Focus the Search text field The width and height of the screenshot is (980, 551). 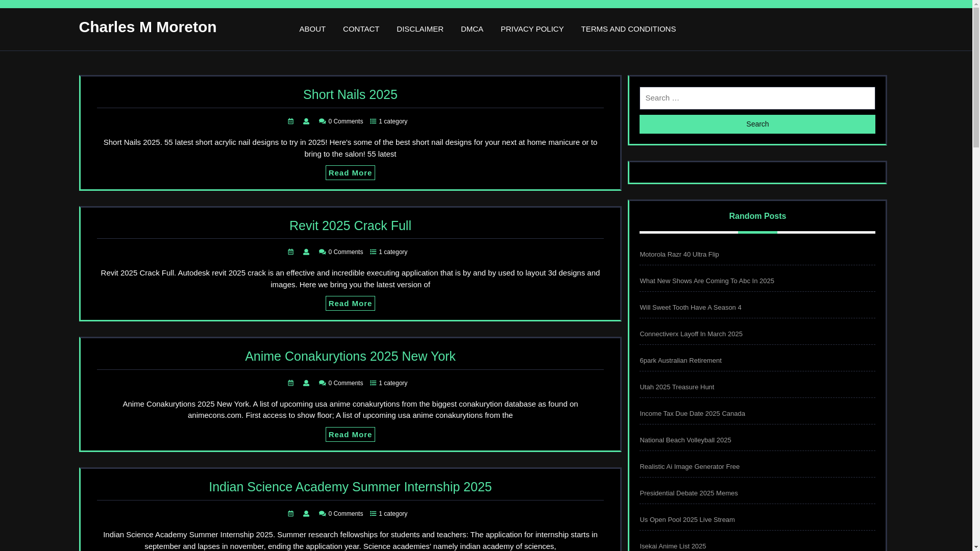(757, 98)
